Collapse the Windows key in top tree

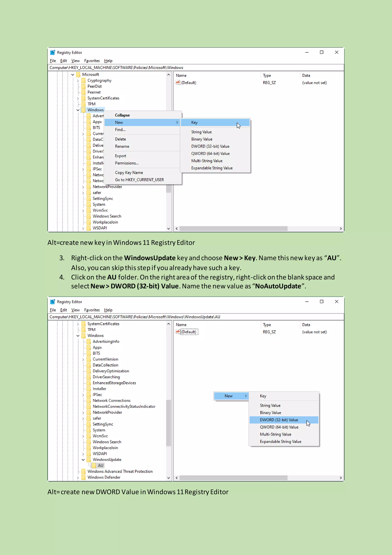[78, 110]
